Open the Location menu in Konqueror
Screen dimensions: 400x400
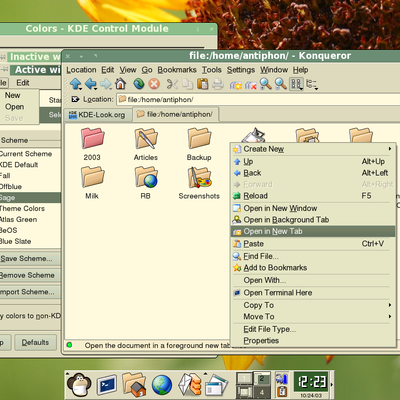coord(81,70)
